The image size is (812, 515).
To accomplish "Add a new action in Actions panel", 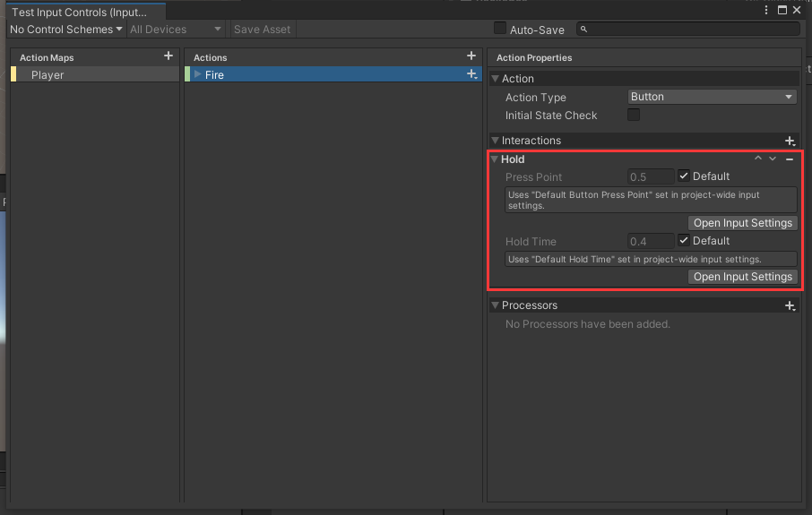I will point(471,56).
